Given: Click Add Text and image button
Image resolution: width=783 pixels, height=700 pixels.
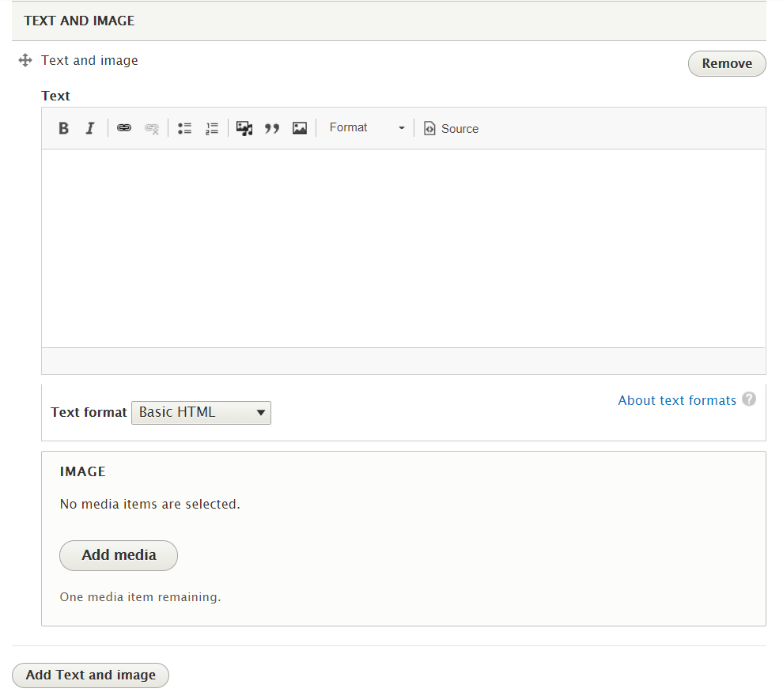Looking at the screenshot, I should tap(90, 675).
